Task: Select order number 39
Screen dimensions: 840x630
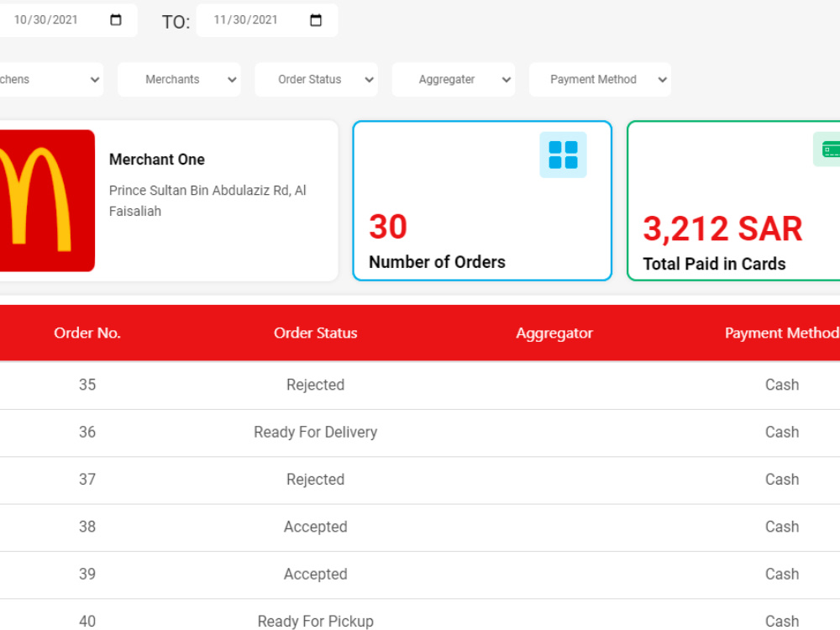Action: click(x=87, y=574)
